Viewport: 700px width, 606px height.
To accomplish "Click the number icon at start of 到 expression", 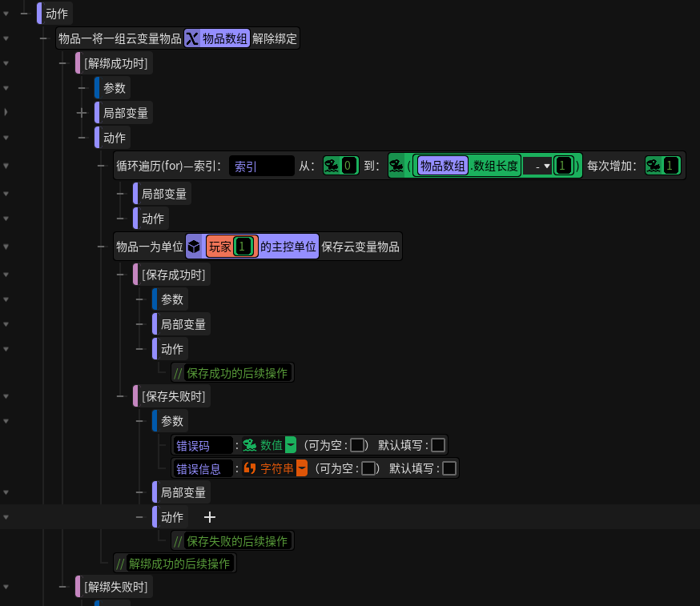I will point(396,166).
